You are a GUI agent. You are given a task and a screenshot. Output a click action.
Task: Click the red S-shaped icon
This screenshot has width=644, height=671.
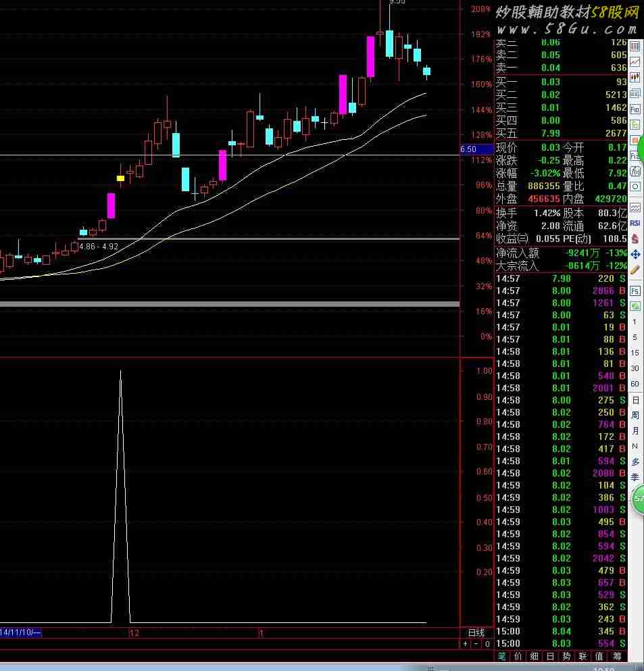pyautogui.click(x=635, y=239)
